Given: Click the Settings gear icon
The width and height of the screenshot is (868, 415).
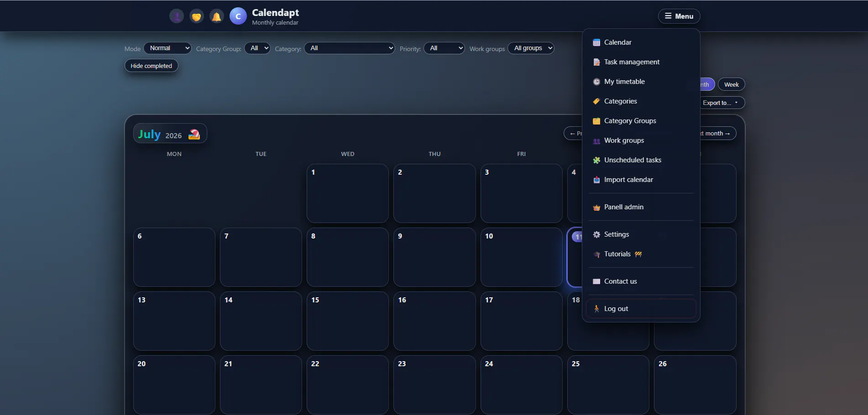Looking at the screenshot, I should click(596, 234).
